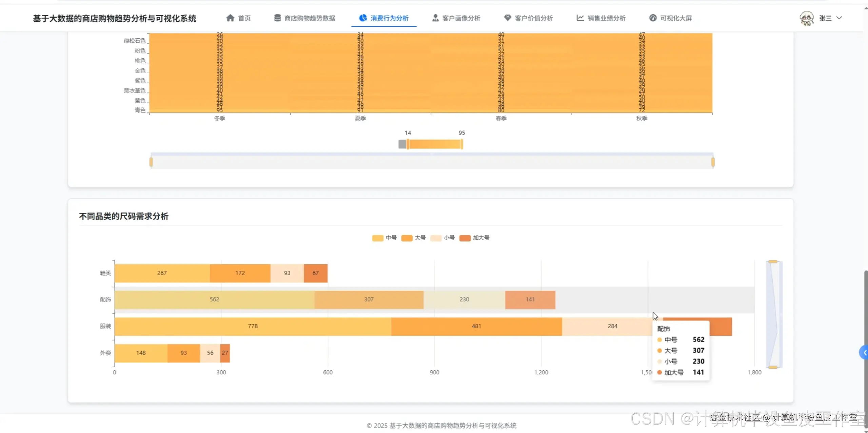The width and height of the screenshot is (868, 433).
Task: Click the line chart icon for 销售业绩分析
Action: click(x=580, y=18)
